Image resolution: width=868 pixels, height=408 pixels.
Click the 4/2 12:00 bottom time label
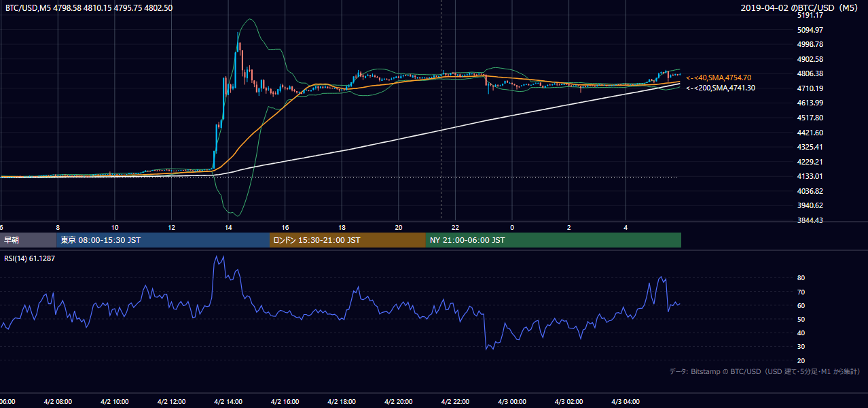172,402
